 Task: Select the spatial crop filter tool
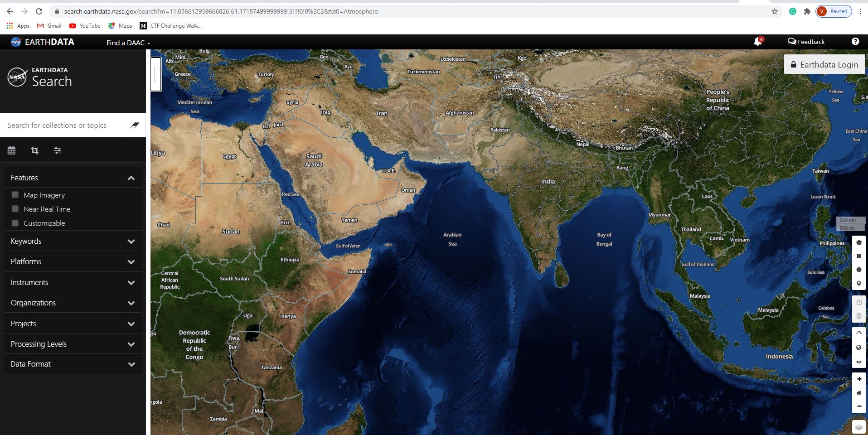tap(34, 150)
